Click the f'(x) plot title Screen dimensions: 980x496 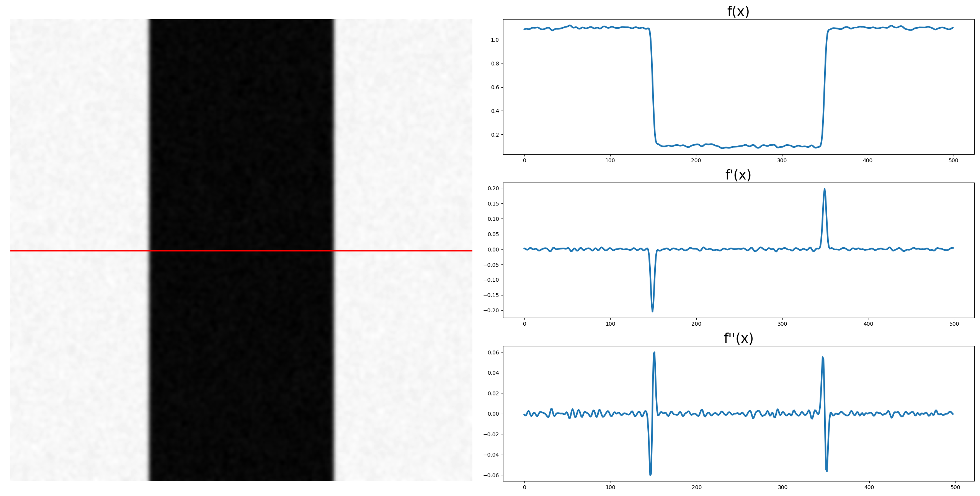(x=738, y=175)
